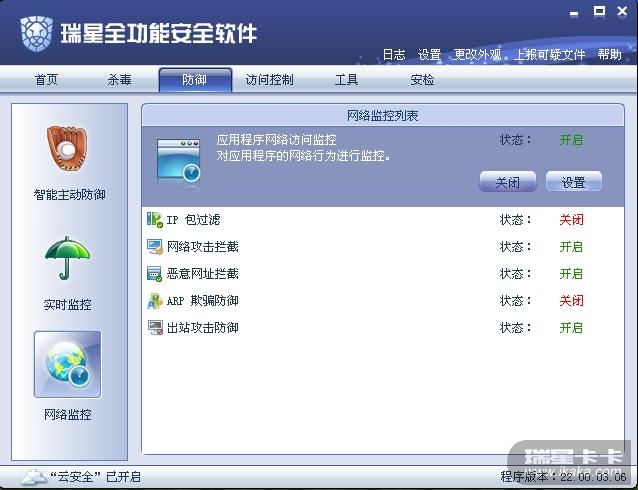Screen dimensions: 638x490
Task: Select the ARP 欺骗防御 row label
Action: [x=203, y=301]
